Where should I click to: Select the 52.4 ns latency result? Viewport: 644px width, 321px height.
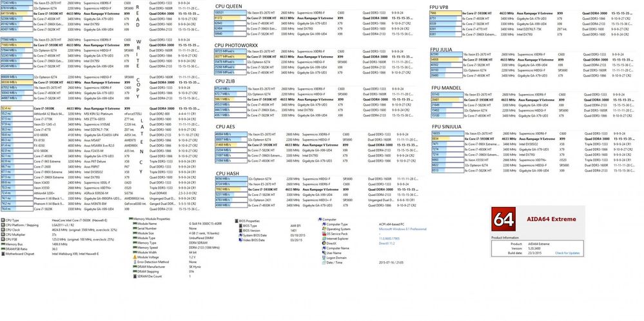(x=16, y=108)
